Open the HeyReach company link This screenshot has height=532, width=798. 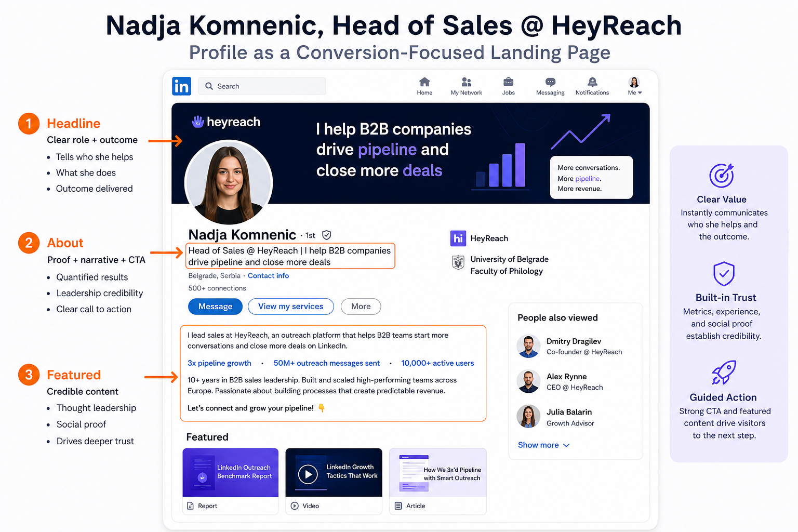click(x=489, y=238)
